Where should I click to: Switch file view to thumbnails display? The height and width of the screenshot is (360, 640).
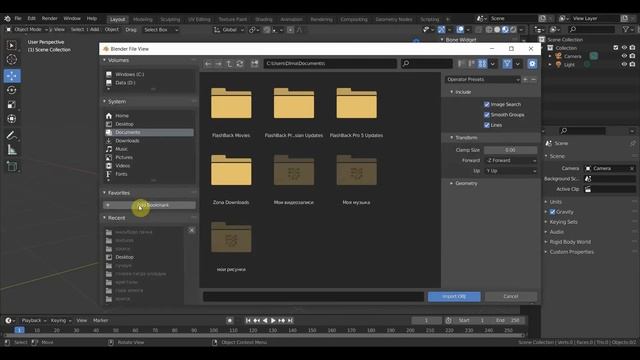[482, 64]
